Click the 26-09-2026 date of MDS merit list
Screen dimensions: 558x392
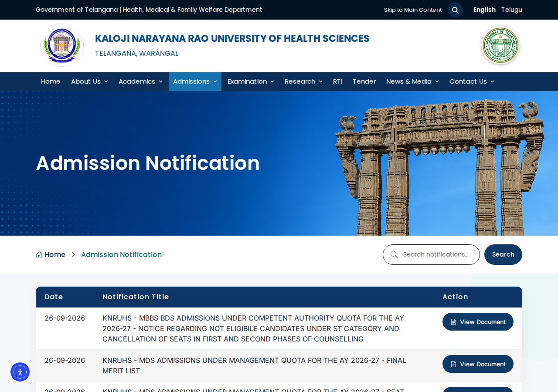[x=65, y=360]
